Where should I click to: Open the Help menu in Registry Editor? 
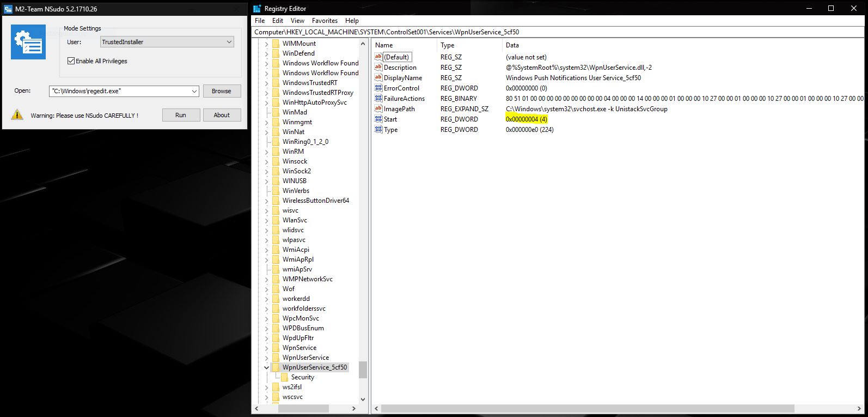(x=352, y=21)
